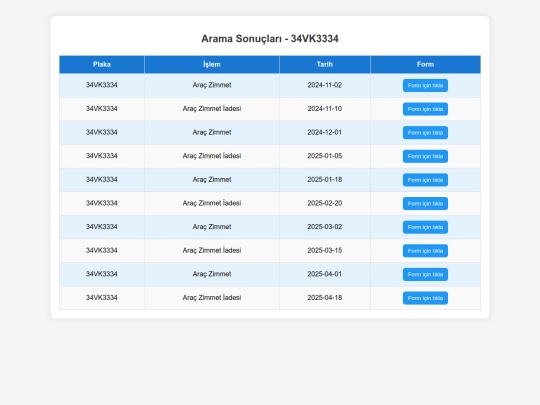Open the form for the 2025-03-15 row
Image resolution: width=540 pixels, height=405 pixels.
(x=425, y=251)
